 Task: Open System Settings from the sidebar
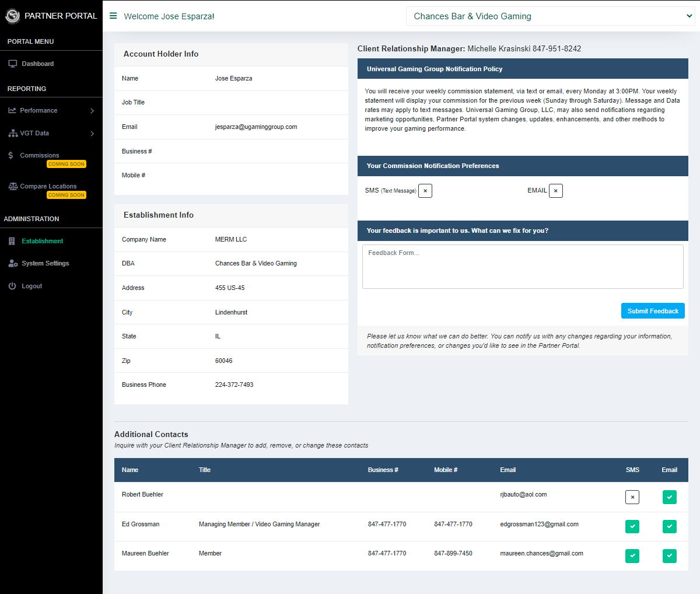(45, 263)
